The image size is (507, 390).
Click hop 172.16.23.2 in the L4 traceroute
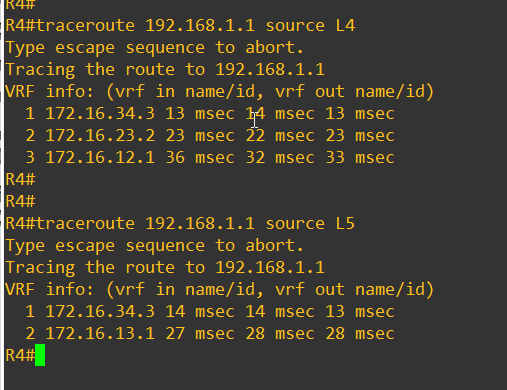[x=100, y=135]
